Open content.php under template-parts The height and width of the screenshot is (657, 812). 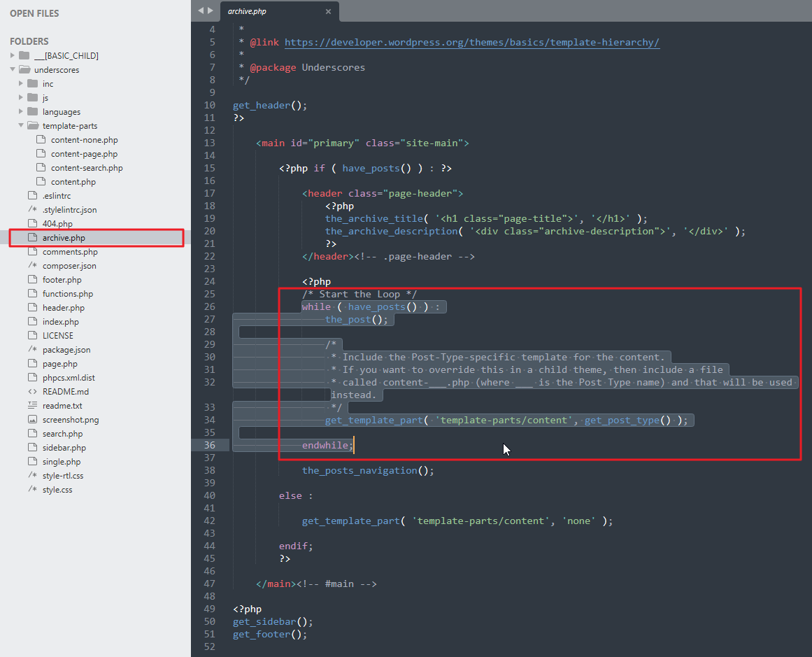click(73, 182)
